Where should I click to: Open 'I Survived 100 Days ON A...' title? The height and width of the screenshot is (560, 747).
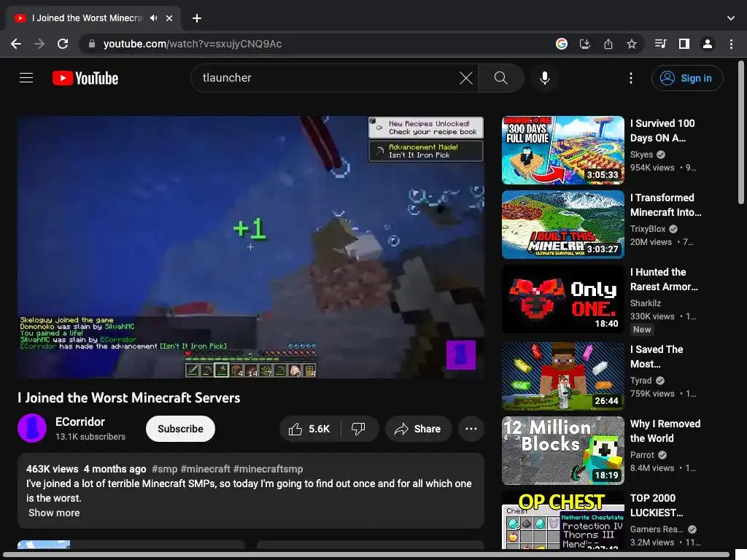point(662,131)
